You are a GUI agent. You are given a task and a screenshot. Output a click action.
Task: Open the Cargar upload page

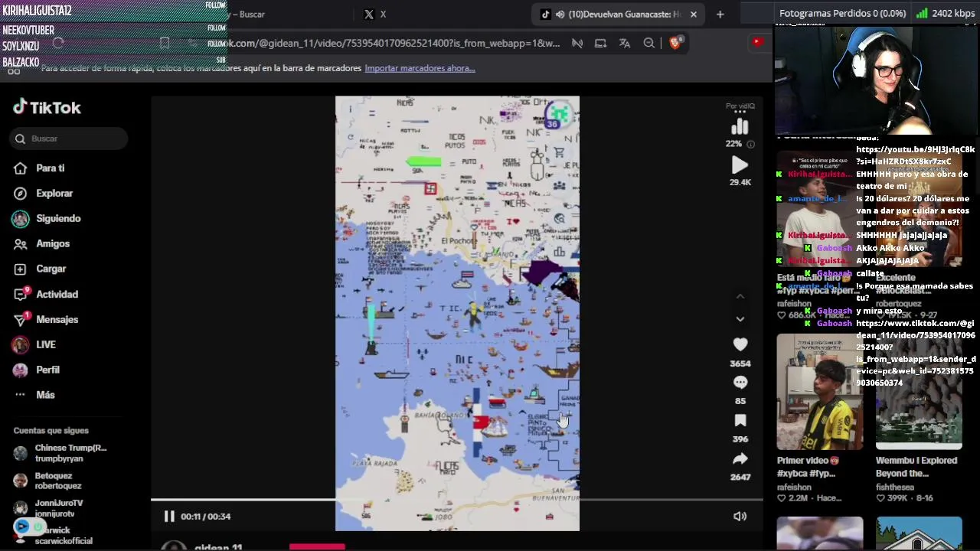click(51, 269)
